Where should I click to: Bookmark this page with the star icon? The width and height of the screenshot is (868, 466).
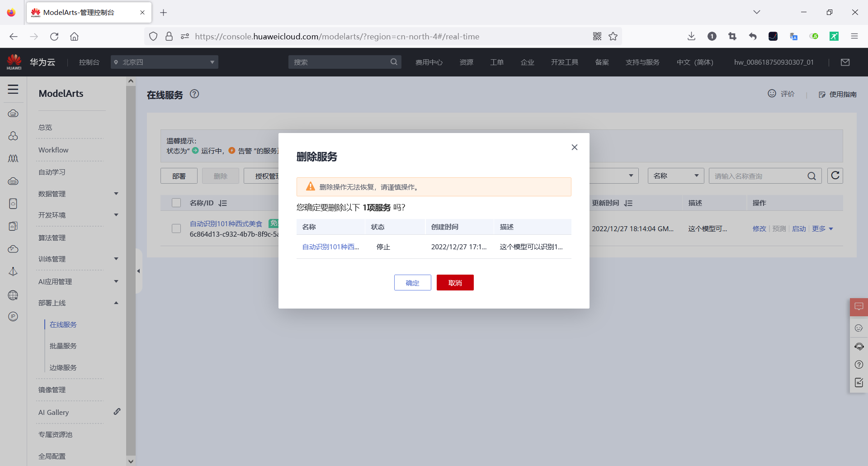(613, 36)
